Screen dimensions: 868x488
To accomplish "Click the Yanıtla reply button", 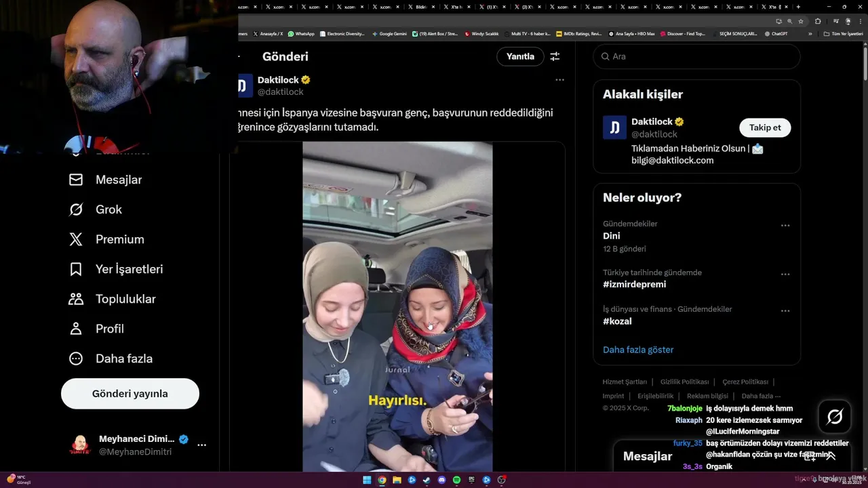I will click(520, 56).
